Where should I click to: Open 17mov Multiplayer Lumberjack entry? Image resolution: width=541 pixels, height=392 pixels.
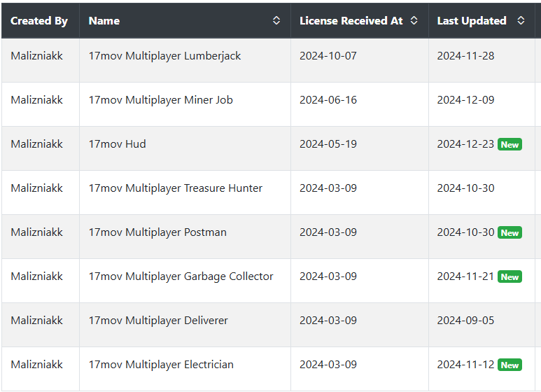tap(164, 56)
